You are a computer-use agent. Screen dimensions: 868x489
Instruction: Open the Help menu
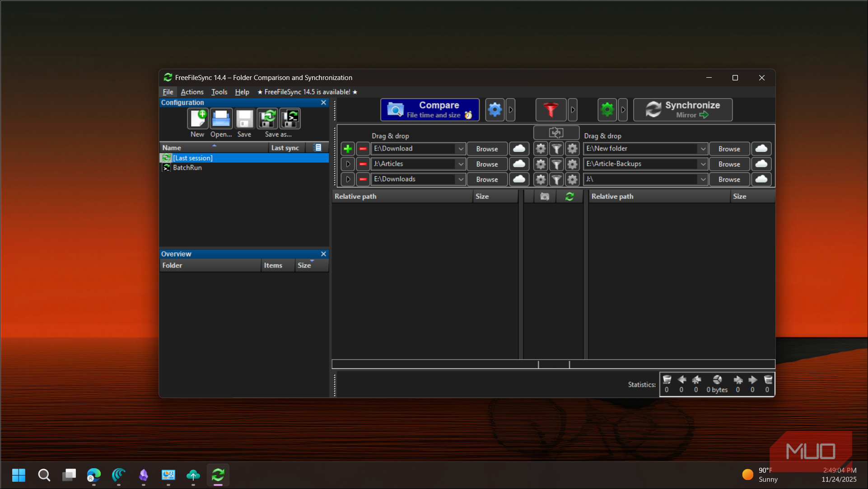(x=242, y=92)
